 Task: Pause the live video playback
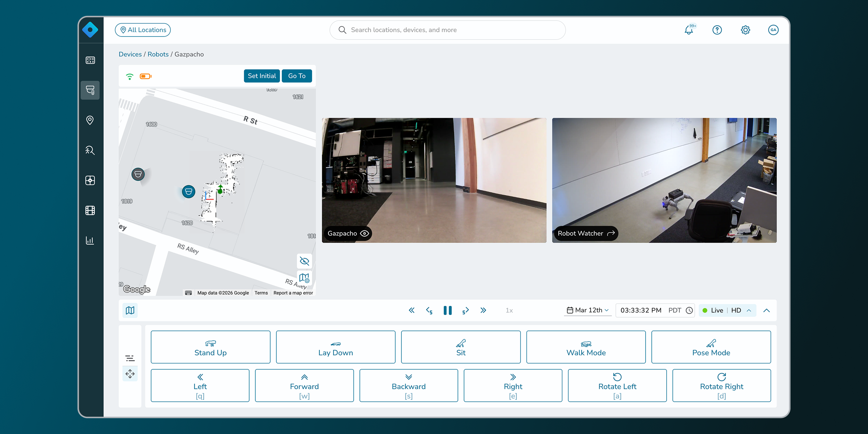pyautogui.click(x=447, y=310)
